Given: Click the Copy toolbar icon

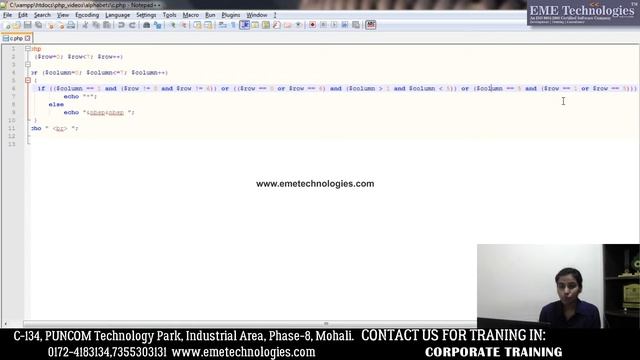Looking at the screenshot, I should [96, 25].
